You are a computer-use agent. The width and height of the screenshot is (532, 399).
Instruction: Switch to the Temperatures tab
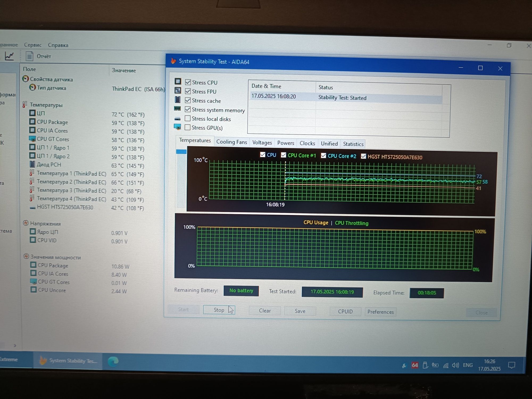coord(195,140)
